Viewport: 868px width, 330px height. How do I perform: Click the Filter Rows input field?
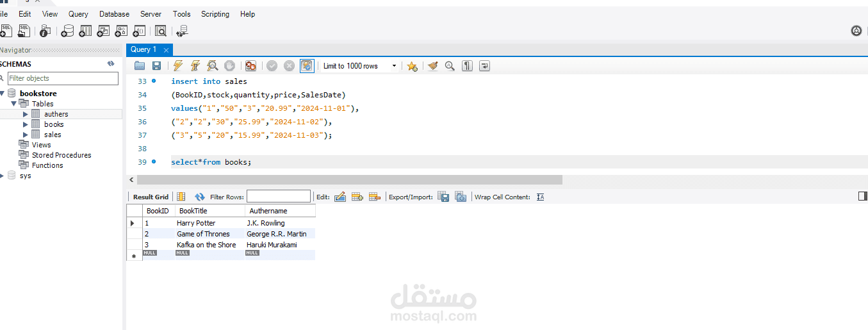pos(279,197)
